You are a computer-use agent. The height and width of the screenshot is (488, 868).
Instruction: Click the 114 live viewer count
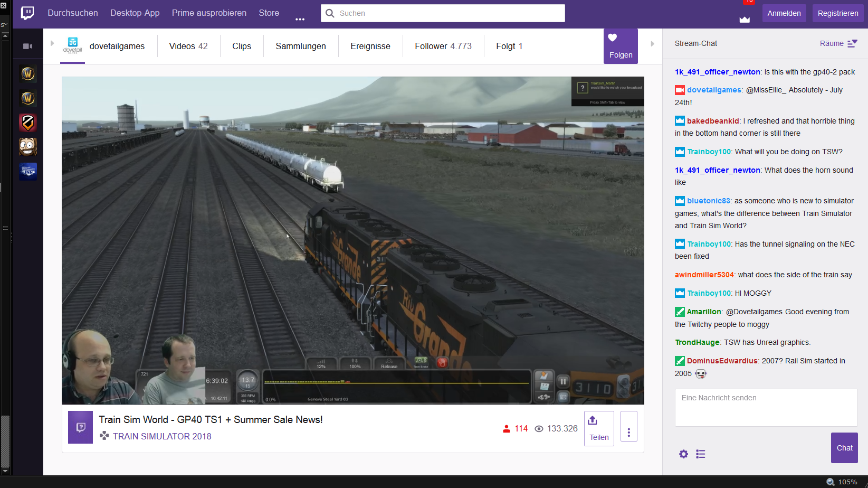point(521,428)
